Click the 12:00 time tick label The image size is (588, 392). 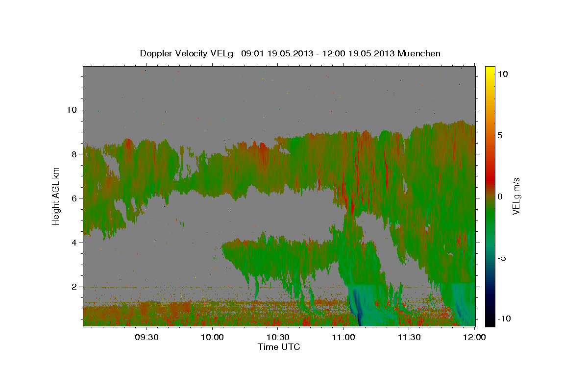[x=474, y=338]
